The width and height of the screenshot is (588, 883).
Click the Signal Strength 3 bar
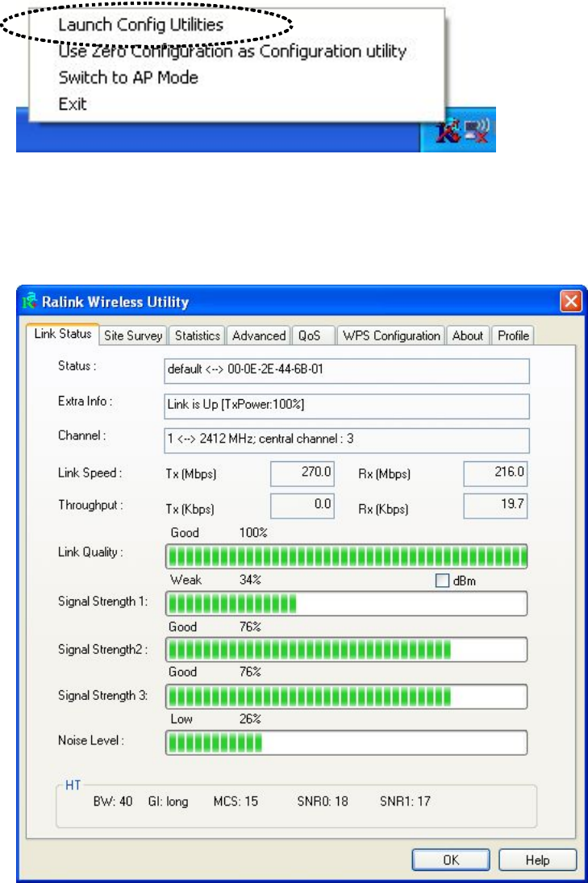pos(346,696)
